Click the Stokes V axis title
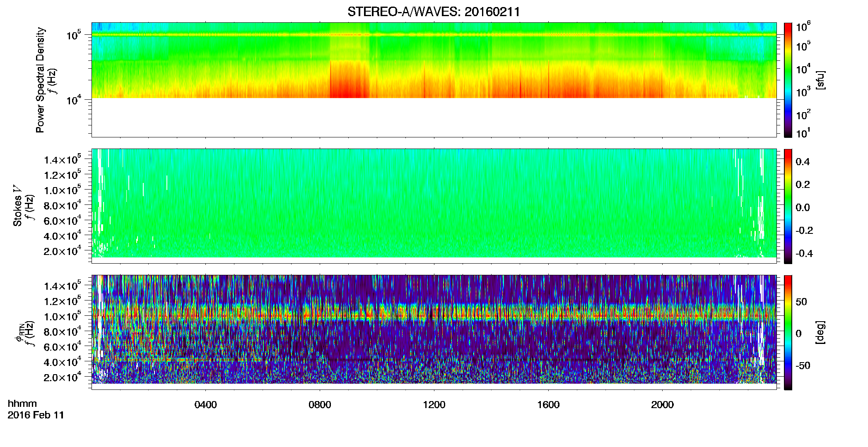868x447 pixels. [x=18, y=206]
